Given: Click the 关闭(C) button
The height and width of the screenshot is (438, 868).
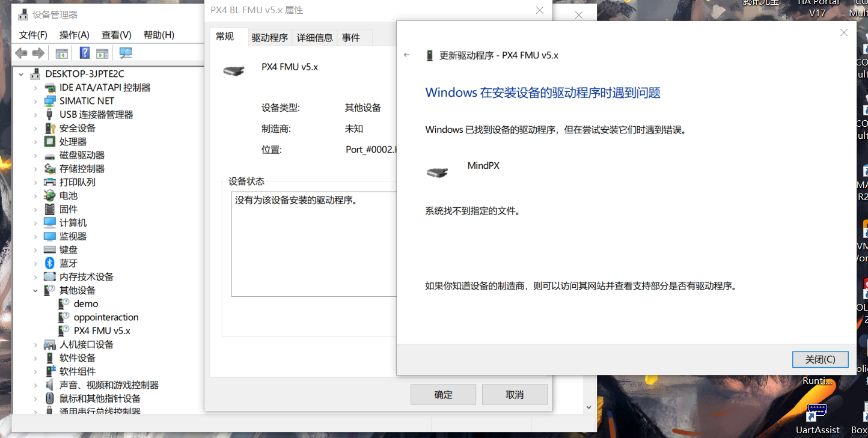Looking at the screenshot, I should pos(821,359).
